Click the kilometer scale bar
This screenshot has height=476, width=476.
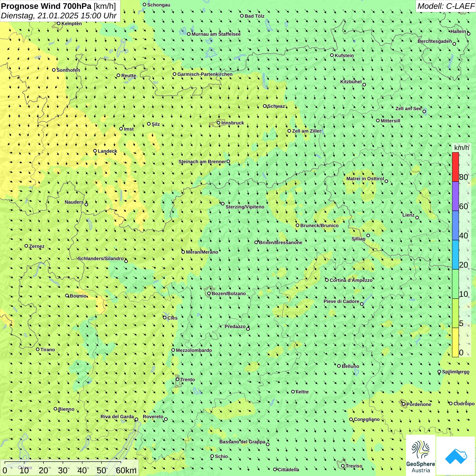click(x=69, y=468)
